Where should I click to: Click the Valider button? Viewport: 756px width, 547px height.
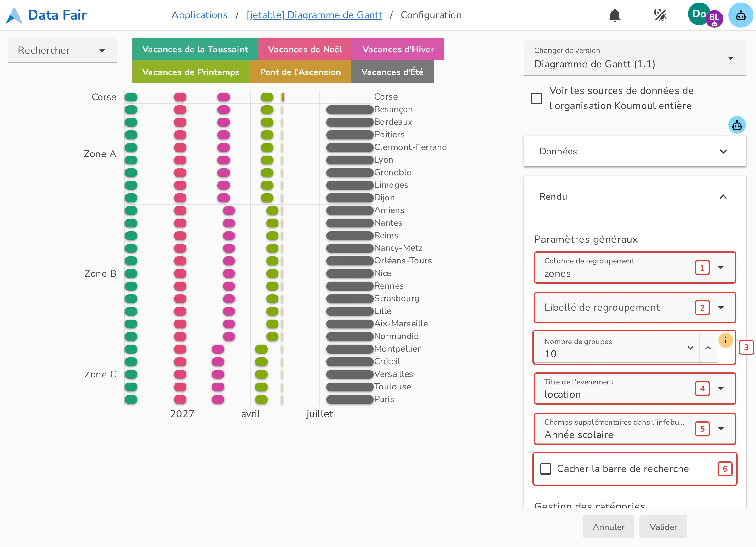click(663, 527)
